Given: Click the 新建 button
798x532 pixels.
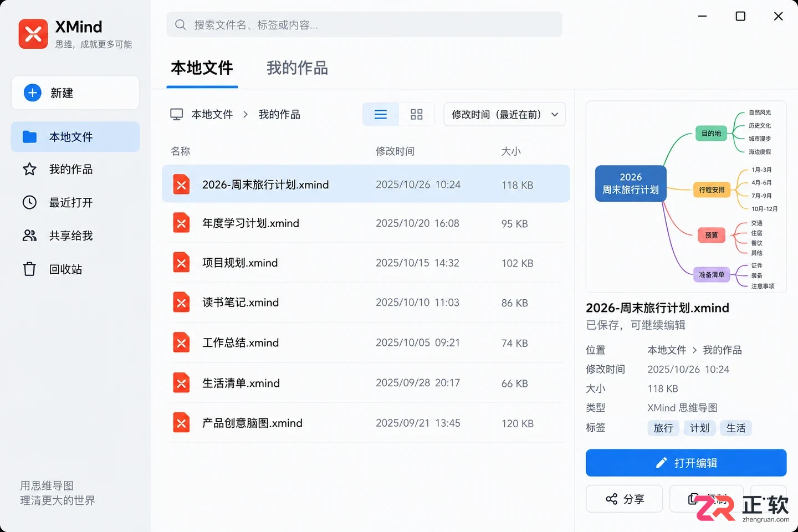Looking at the screenshot, I should 75,93.
